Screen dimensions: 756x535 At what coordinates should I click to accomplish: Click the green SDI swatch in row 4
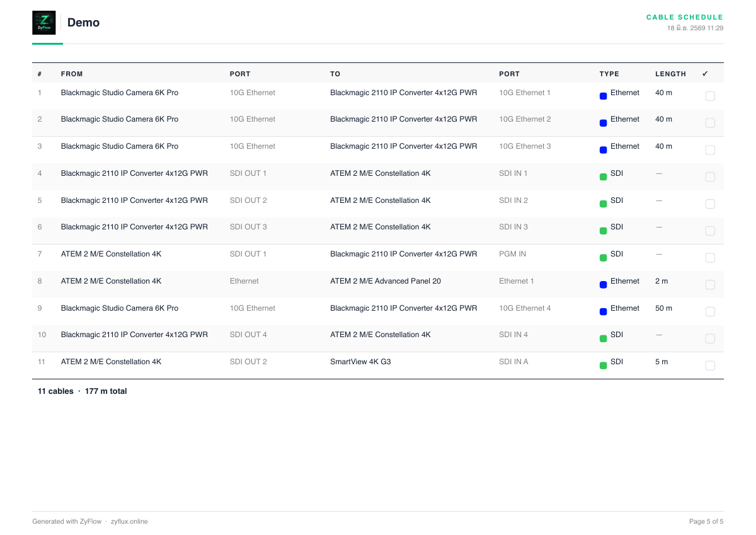pyautogui.click(x=604, y=177)
